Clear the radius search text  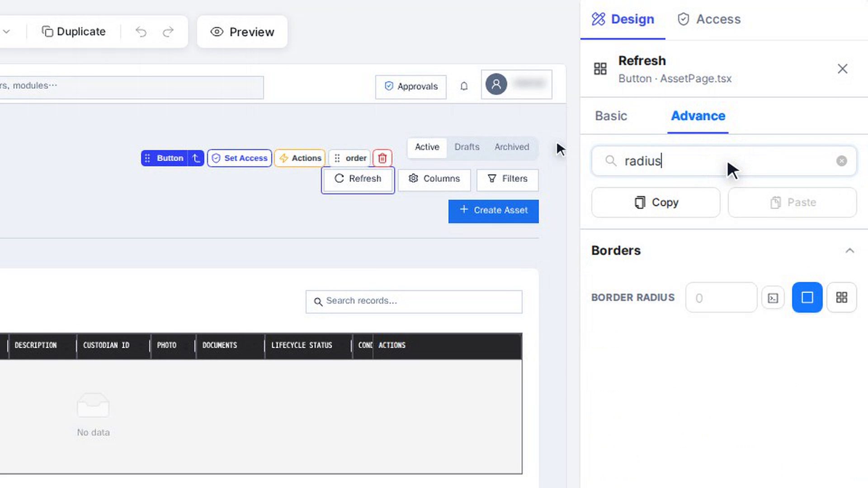pyautogui.click(x=842, y=161)
